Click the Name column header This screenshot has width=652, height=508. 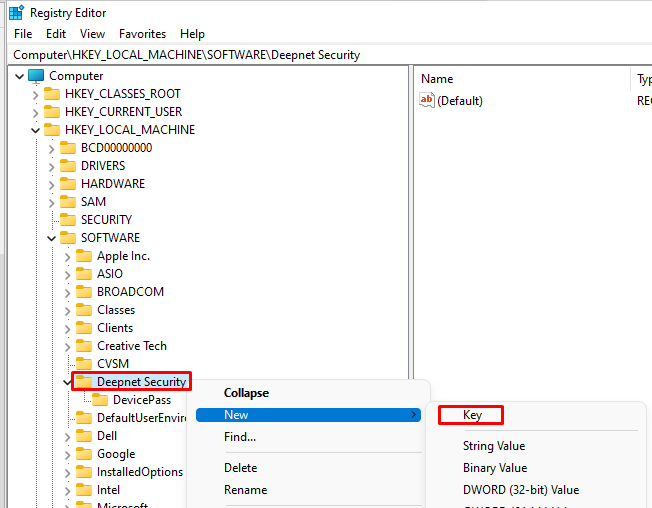pos(437,79)
